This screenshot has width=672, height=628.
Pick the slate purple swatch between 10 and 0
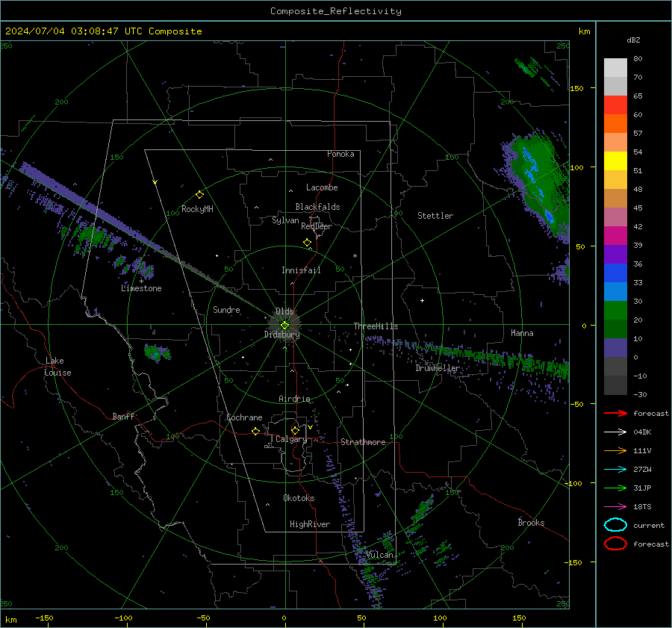coord(615,348)
